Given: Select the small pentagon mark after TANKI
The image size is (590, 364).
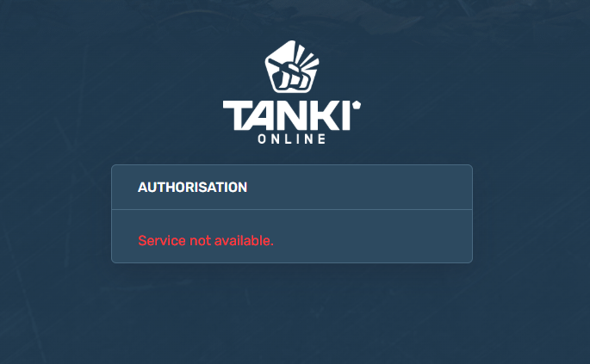Looking at the screenshot, I should [x=357, y=104].
